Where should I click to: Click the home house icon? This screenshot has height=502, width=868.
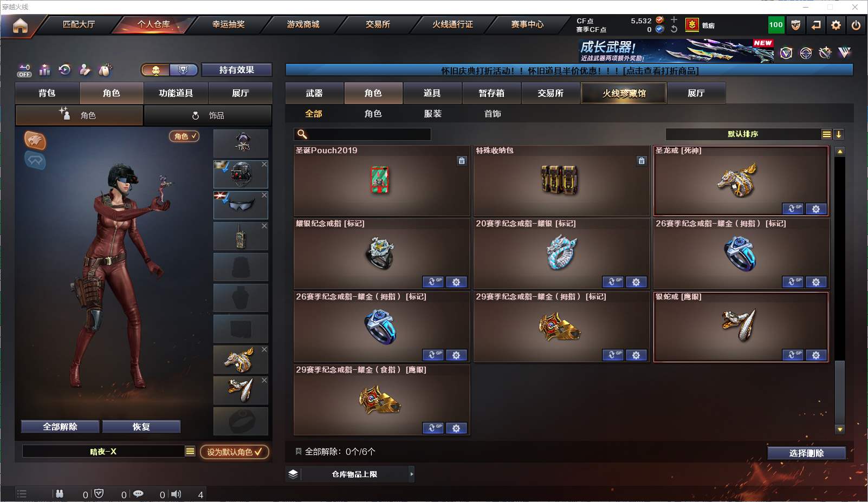coord(20,25)
